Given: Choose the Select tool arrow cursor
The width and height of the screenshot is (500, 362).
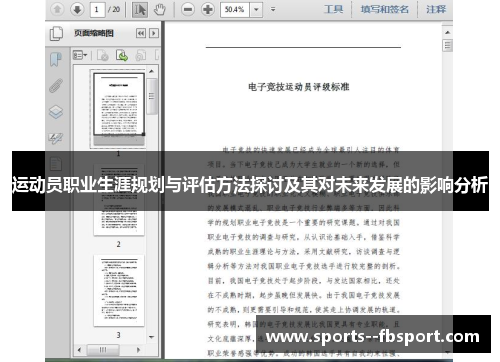Looking at the screenshot, I should (x=140, y=10).
